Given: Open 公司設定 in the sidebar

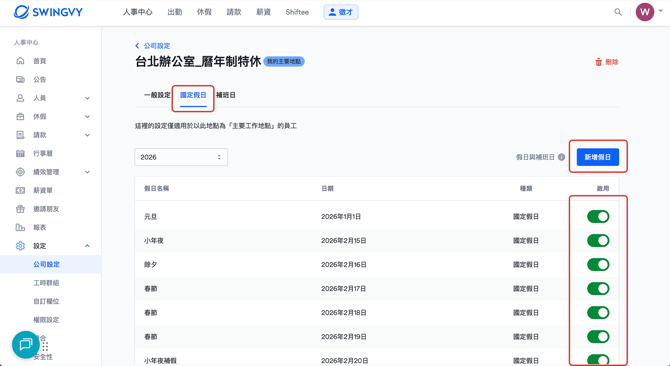Looking at the screenshot, I should pos(47,264).
